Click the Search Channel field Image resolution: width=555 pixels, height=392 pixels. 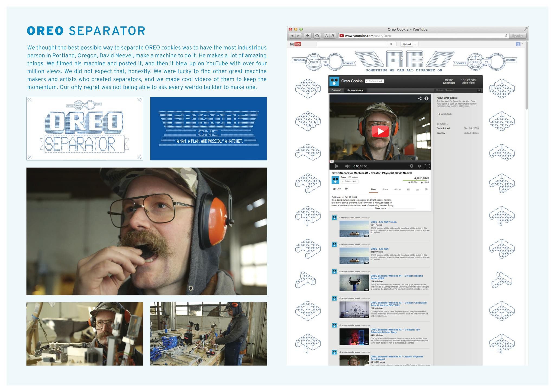458,90
